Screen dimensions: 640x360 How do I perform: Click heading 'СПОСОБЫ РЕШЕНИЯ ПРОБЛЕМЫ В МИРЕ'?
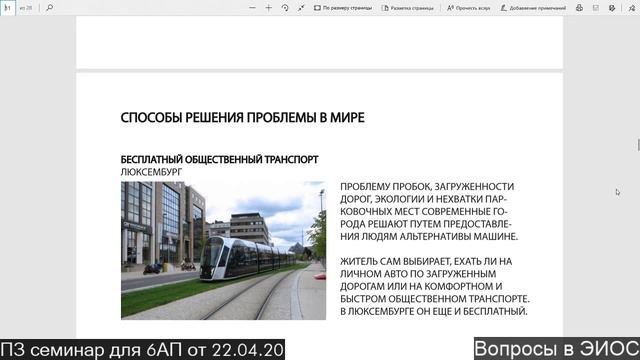tap(242, 118)
